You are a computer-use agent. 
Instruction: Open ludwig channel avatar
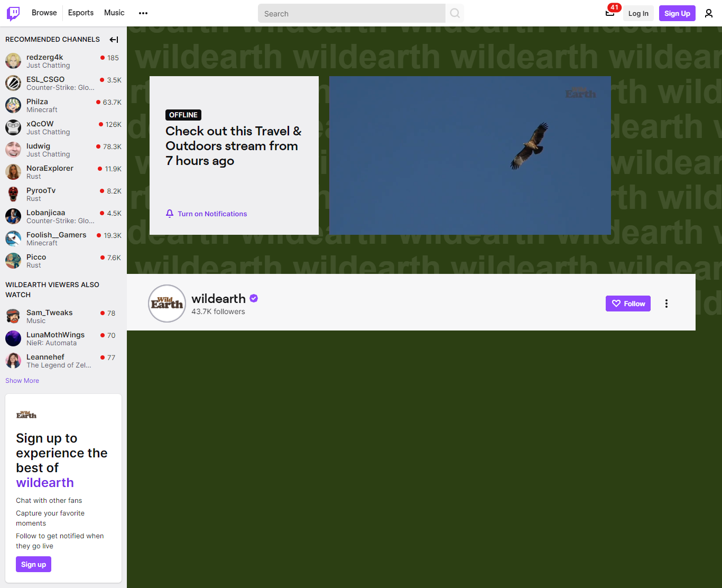[x=13, y=150]
